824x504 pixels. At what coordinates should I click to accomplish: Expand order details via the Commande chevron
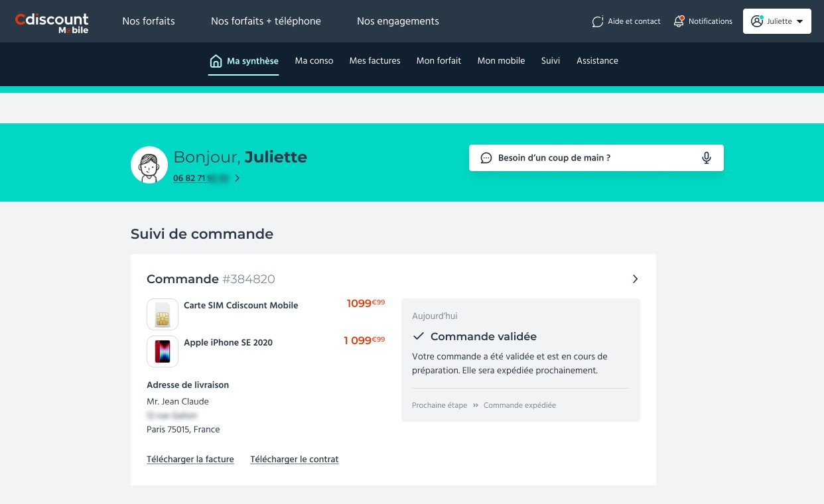(x=635, y=279)
